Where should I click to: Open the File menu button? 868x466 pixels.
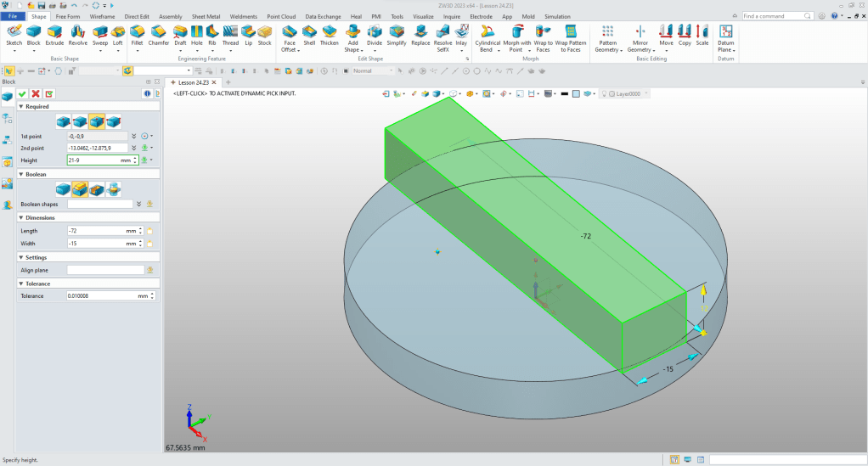point(14,16)
